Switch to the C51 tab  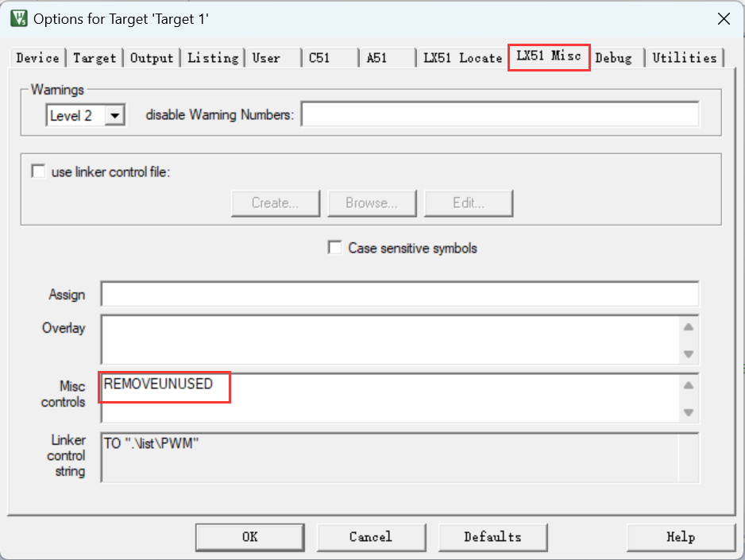click(330, 58)
